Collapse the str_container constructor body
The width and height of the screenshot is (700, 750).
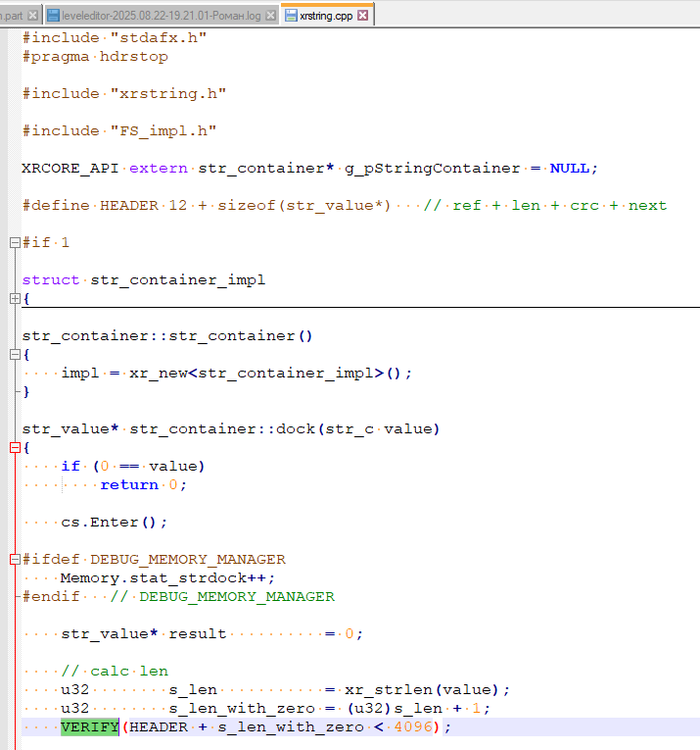(15, 354)
